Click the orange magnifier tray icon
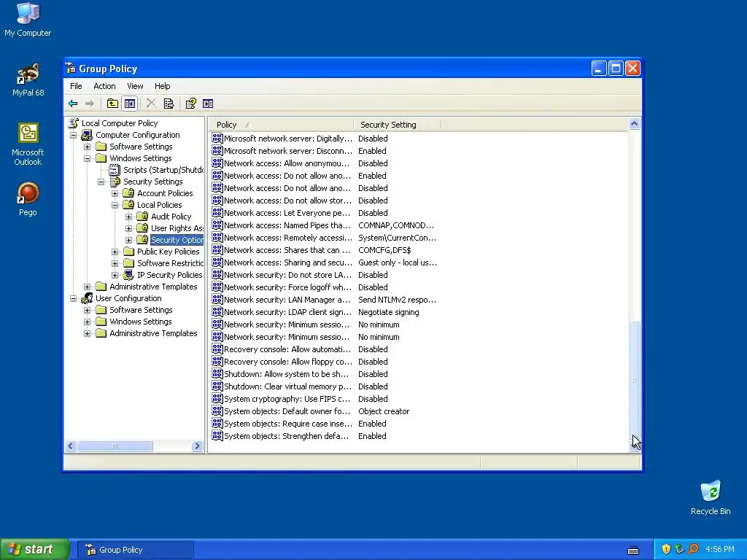 coord(693,549)
